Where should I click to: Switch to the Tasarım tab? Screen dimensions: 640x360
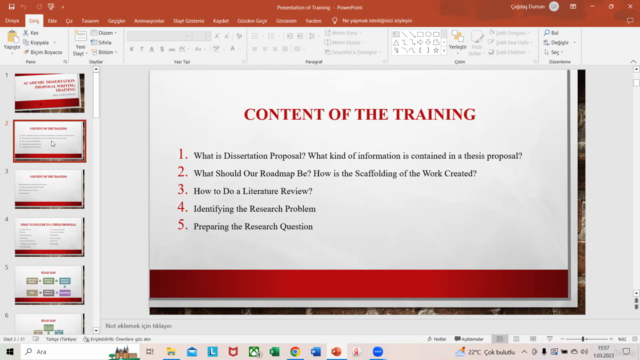tap(90, 21)
